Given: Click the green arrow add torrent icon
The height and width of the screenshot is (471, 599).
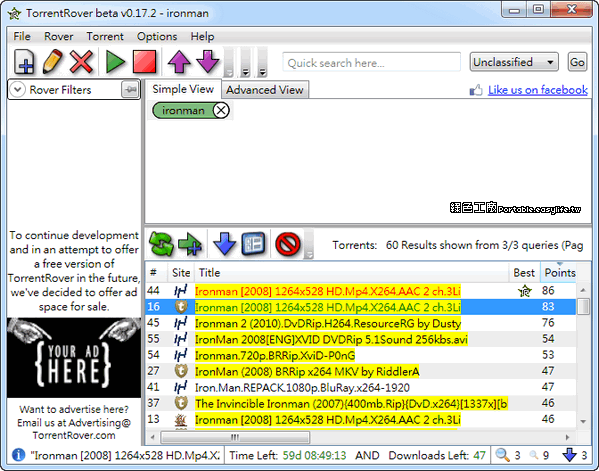Looking at the screenshot, I should pyautogui.click(x=190, y=244).
